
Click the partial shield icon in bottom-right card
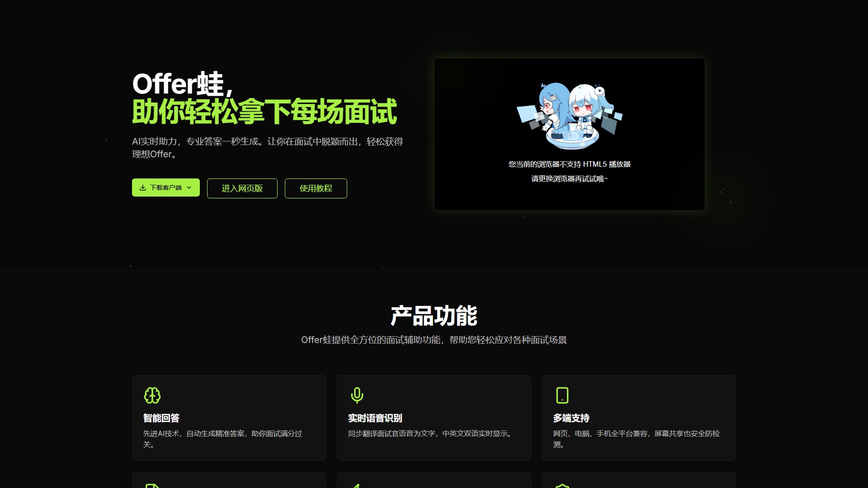(562, 486)
